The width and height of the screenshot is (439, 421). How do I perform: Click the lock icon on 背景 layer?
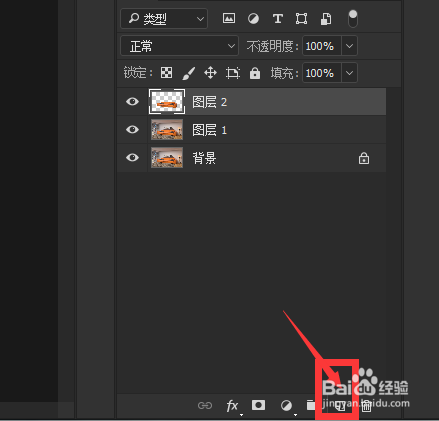click(x=364, y=158)
